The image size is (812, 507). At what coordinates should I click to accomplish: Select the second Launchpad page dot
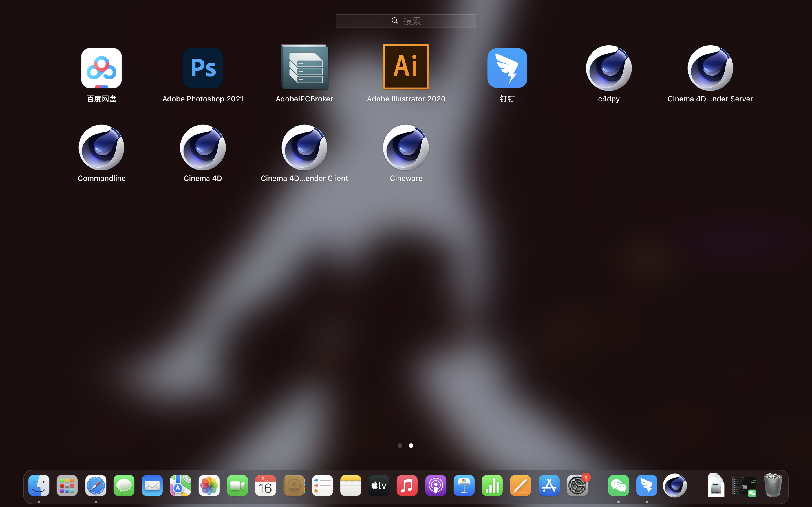411,446
